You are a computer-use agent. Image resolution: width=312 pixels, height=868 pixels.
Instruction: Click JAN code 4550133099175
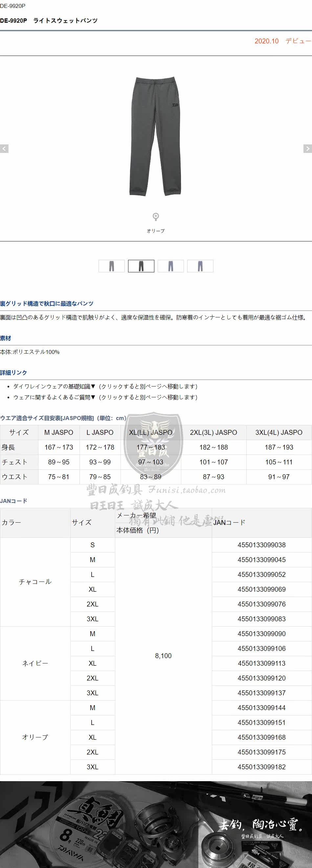point(262,753)
